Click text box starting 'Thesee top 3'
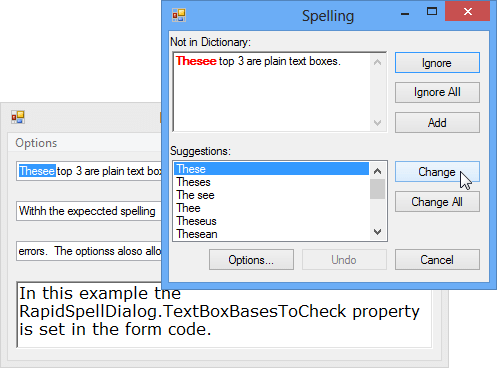 coord(89,171)
